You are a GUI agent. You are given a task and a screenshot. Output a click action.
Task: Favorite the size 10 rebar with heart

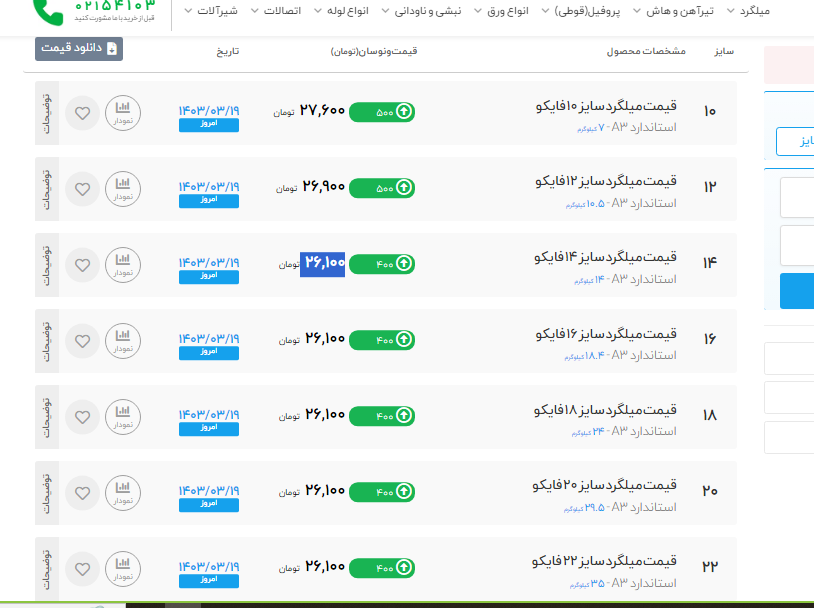coord(83,112)
